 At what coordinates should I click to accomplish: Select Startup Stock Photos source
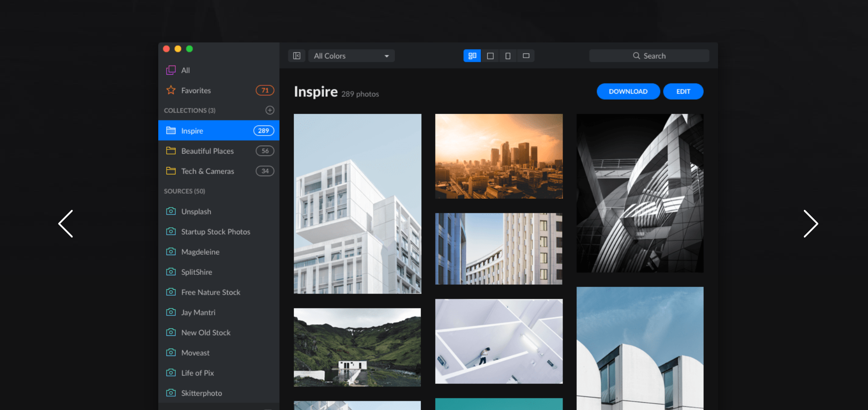click(219, 232)
